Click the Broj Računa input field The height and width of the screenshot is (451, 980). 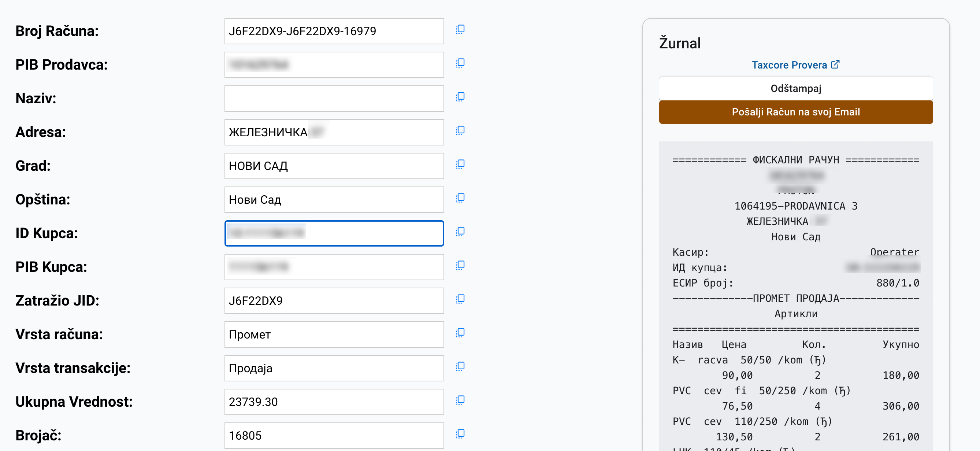[334, 31]
